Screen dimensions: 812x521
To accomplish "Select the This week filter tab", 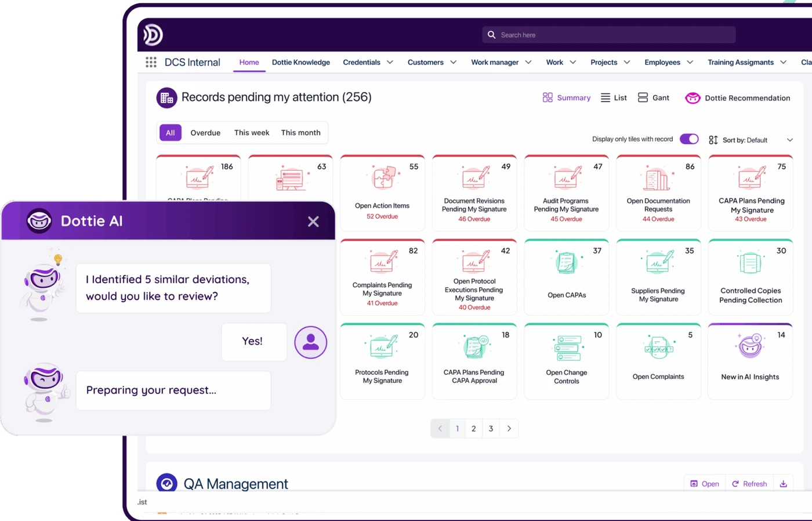I will pyautogui.click(x=252, y=133).
